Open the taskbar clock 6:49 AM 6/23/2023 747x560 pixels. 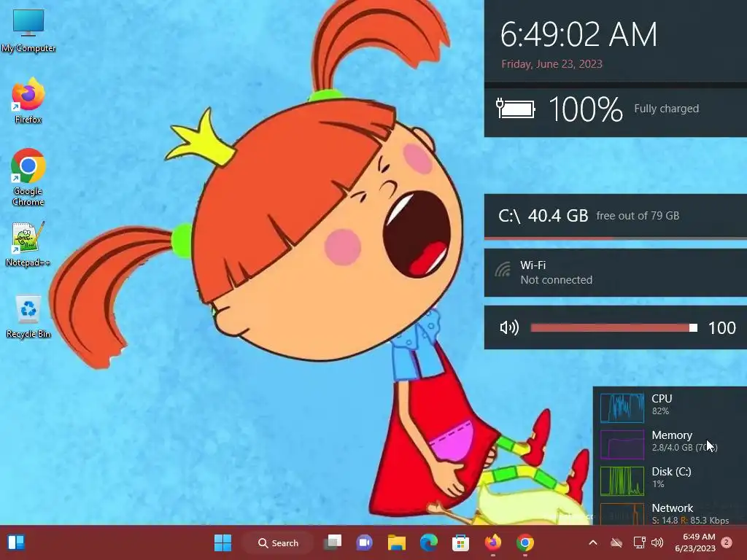(x=695, y=542)
